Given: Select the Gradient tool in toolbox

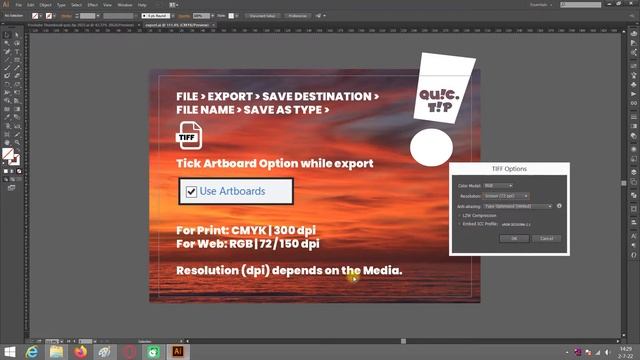Looking at the screenshot, I should point(17,109).
